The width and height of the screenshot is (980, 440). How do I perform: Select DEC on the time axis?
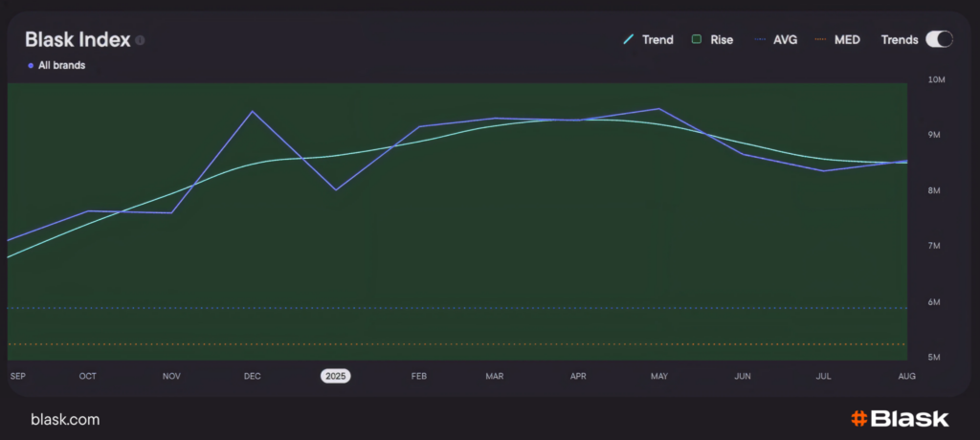click(253, 376)
